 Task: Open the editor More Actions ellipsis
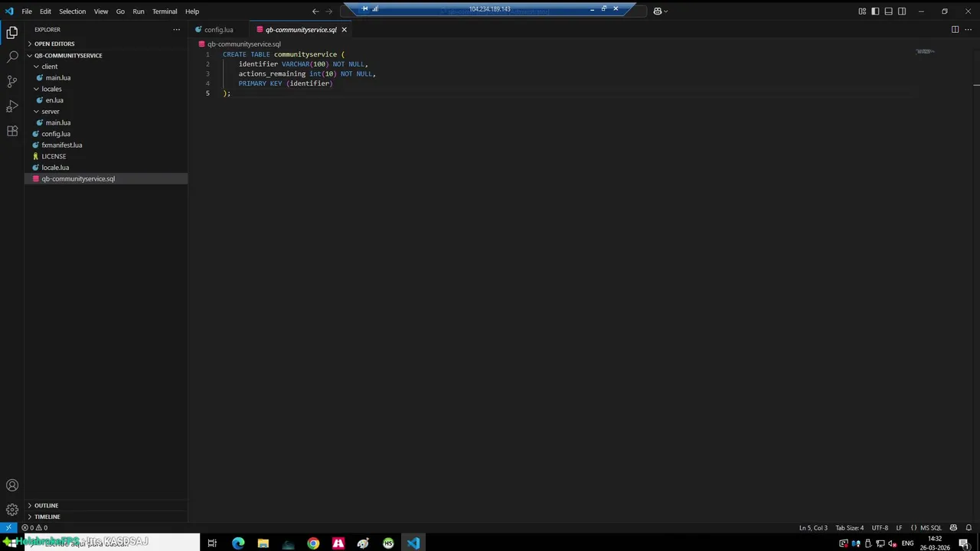coord(968,30)
